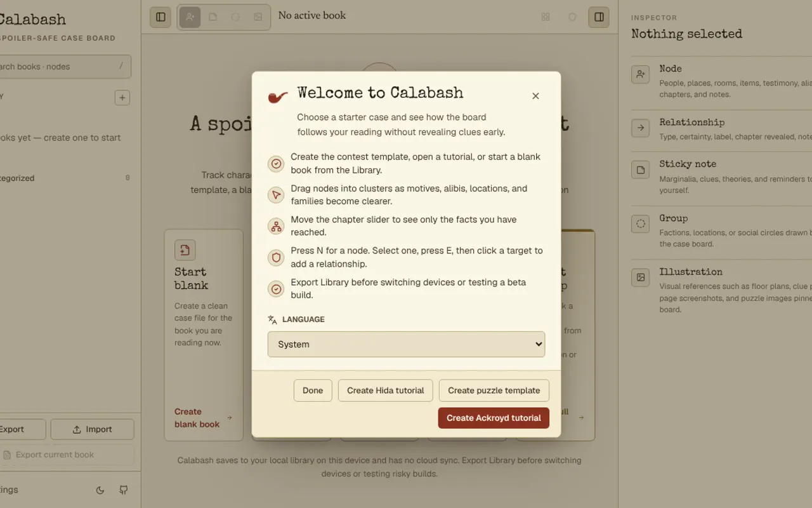Click the shield spoiler icon in toolbar
The height and width of the screenshot is (508, 812).
point(572,17)
